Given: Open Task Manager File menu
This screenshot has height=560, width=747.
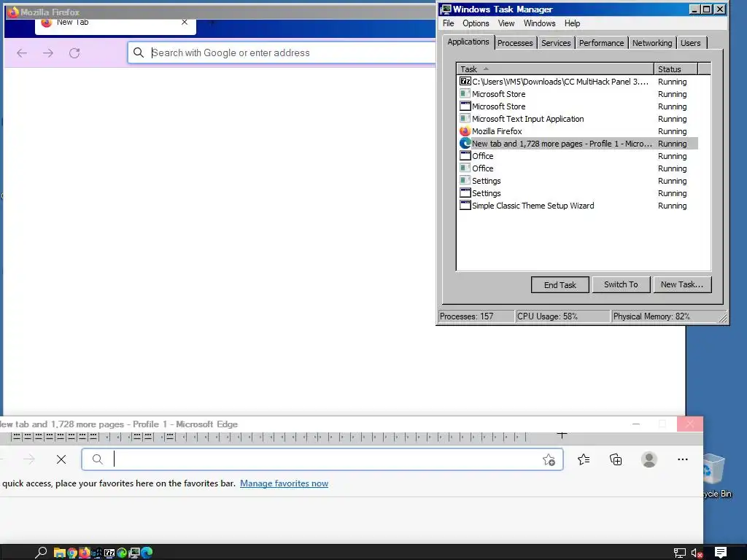Looking at the screenshot, I should point(449,23).
